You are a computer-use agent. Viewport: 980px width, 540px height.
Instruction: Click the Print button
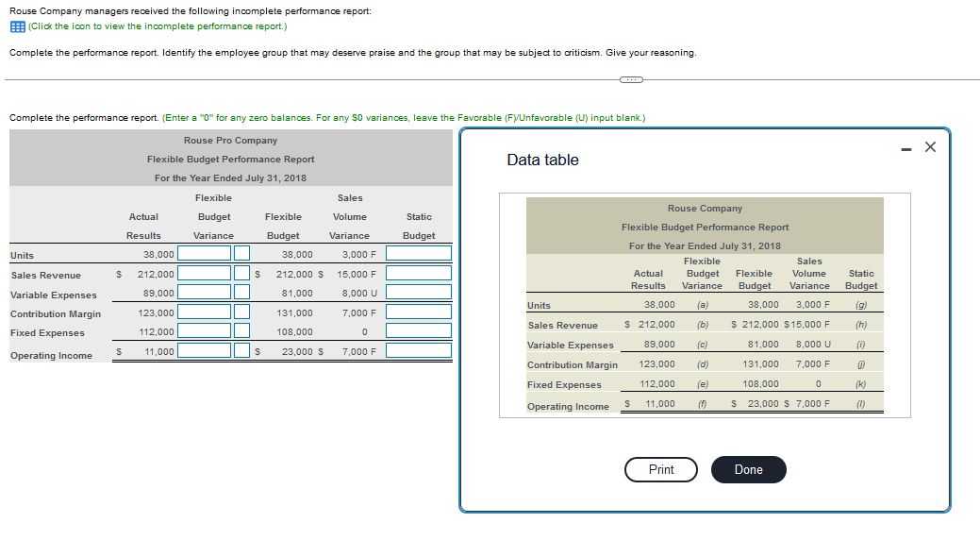click(x=660, y=470)
